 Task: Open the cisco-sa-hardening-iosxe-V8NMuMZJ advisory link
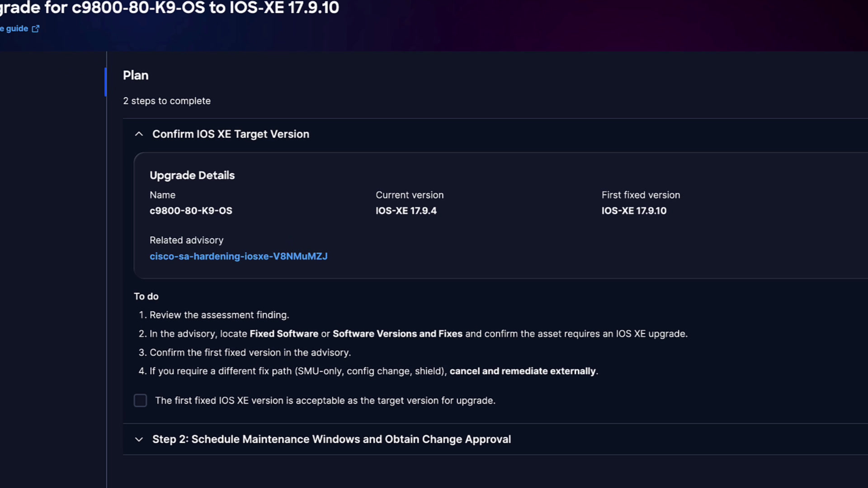pos(239,256)
